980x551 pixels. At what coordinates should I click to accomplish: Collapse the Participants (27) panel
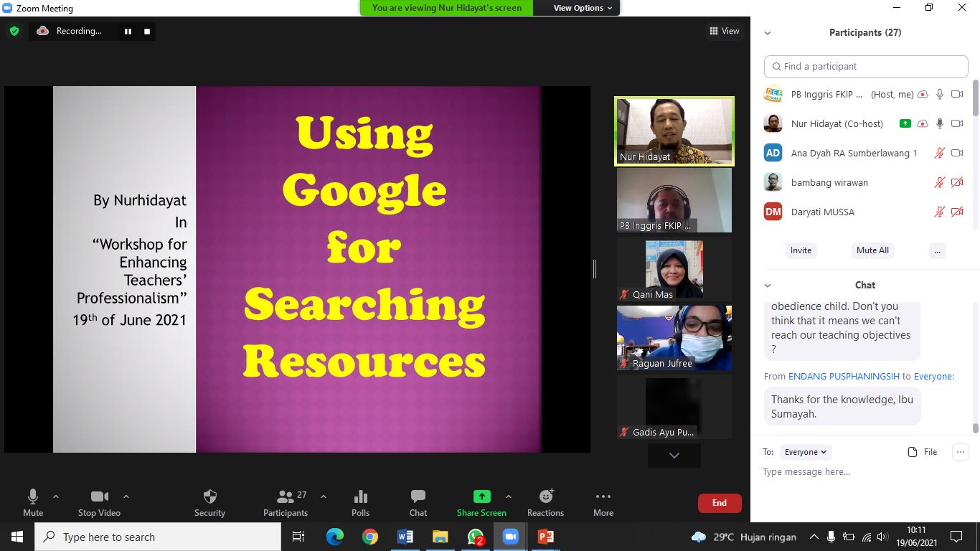coord(768,33)
